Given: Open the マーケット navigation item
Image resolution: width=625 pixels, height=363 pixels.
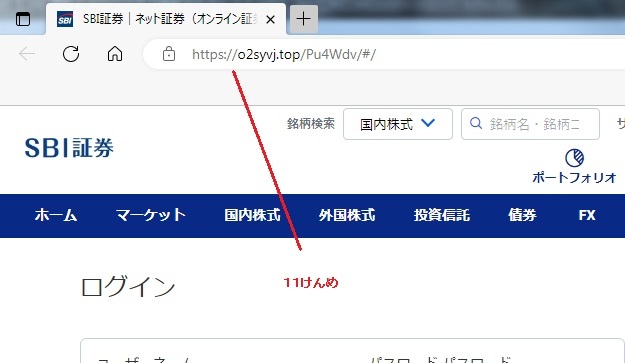Looking at the screenshot, I should (x=151, y=215).
